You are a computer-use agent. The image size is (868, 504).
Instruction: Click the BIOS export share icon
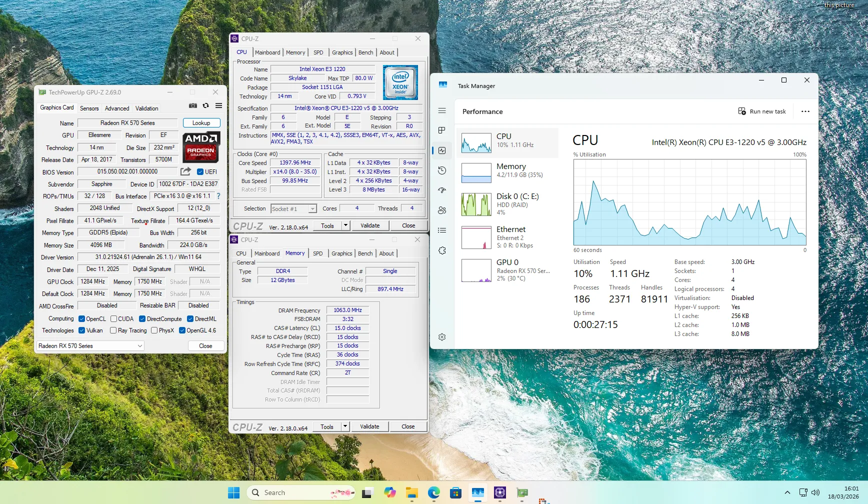[x=185, y=171]
